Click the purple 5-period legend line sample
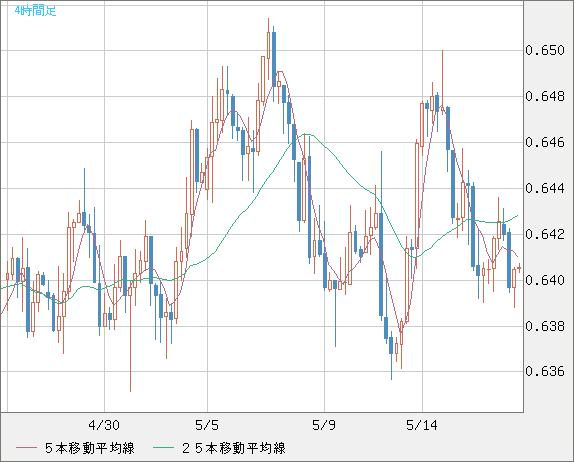The width and height of the screenshot is (574, 462). (x=26, y=448)
